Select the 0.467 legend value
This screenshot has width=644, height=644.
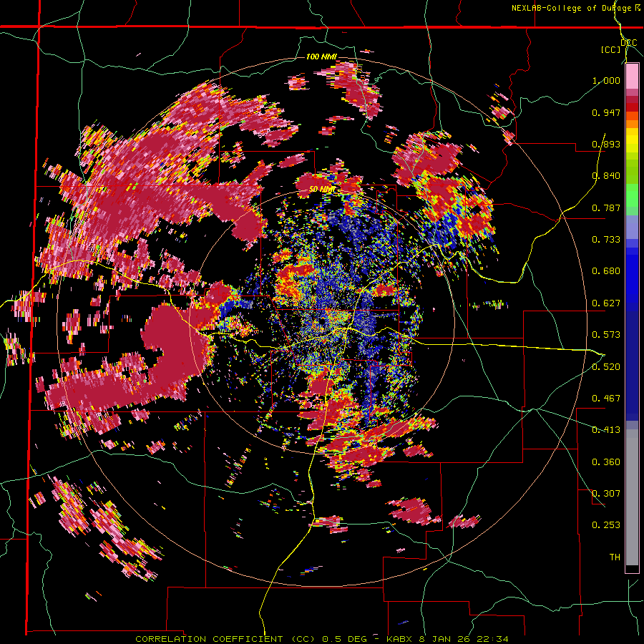(606, 399)
